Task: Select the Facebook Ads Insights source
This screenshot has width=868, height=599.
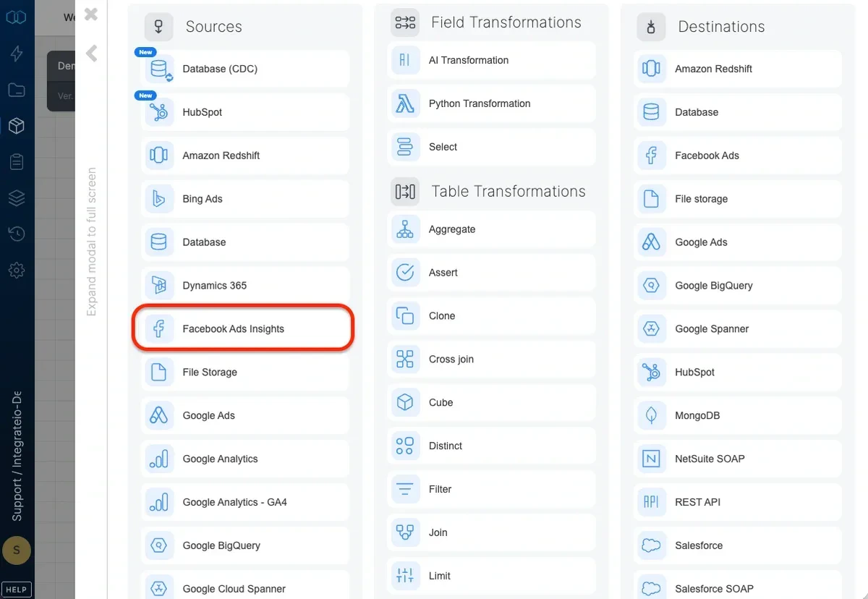Action: click(242, 328)
